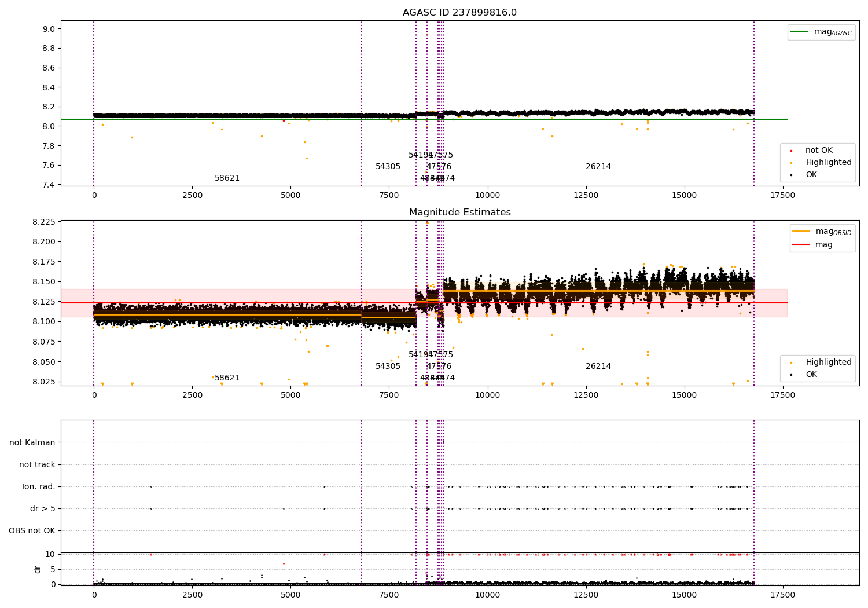Viewport: 868px width, 608px height.
Task: Click the '5' tick on the dr axis
Action: [x=53, y=569]
